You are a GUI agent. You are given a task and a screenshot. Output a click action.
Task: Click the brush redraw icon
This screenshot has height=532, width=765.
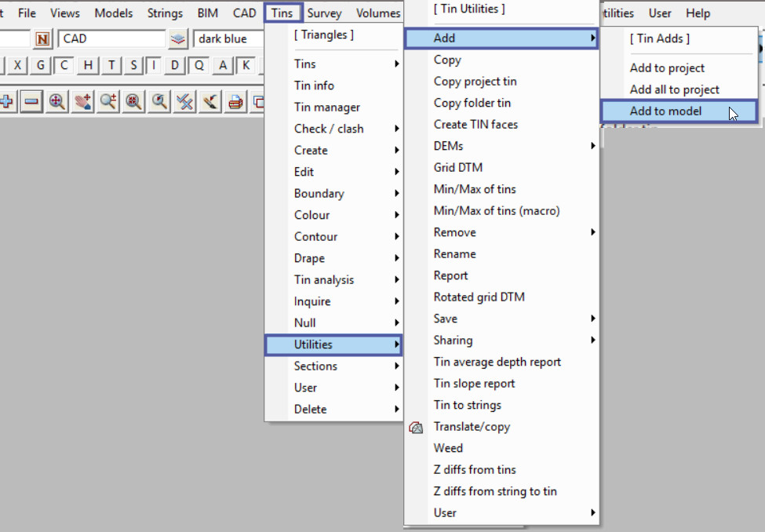209,101
